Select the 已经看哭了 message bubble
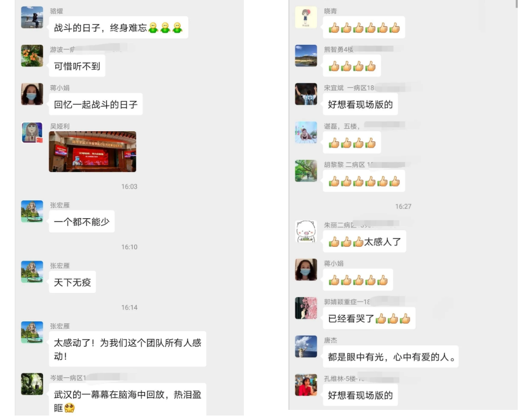 pyautogui.click(x=369, y=318)
